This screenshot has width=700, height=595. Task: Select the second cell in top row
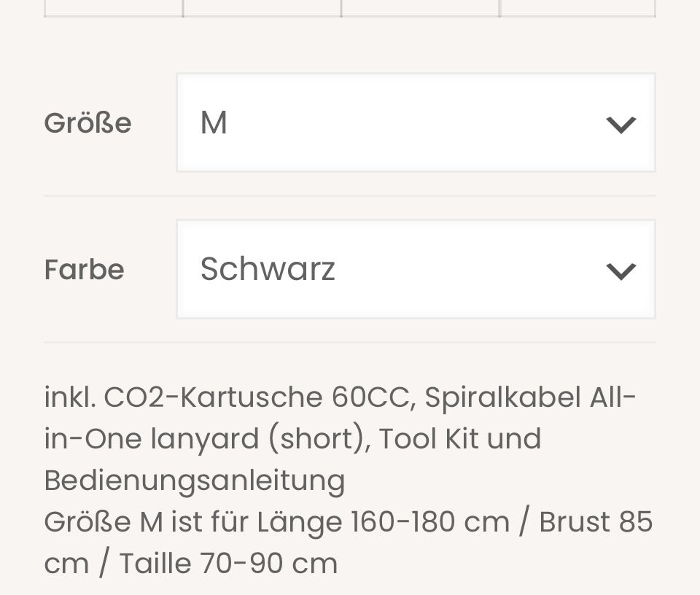point(262,7)
